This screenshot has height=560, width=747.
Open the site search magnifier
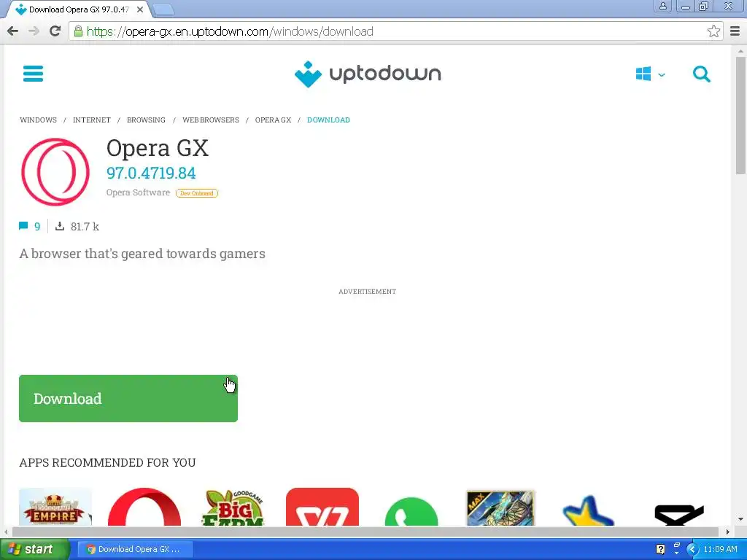[701, 74]
